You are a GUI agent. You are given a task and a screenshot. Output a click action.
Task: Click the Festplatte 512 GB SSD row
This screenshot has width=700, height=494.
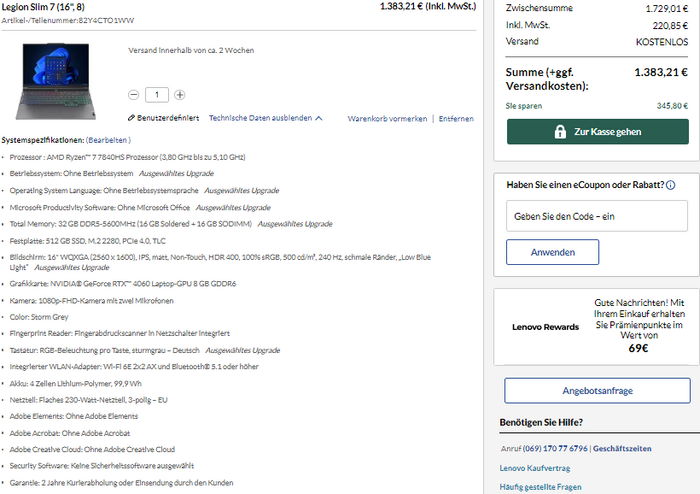(x=88, y=241)
